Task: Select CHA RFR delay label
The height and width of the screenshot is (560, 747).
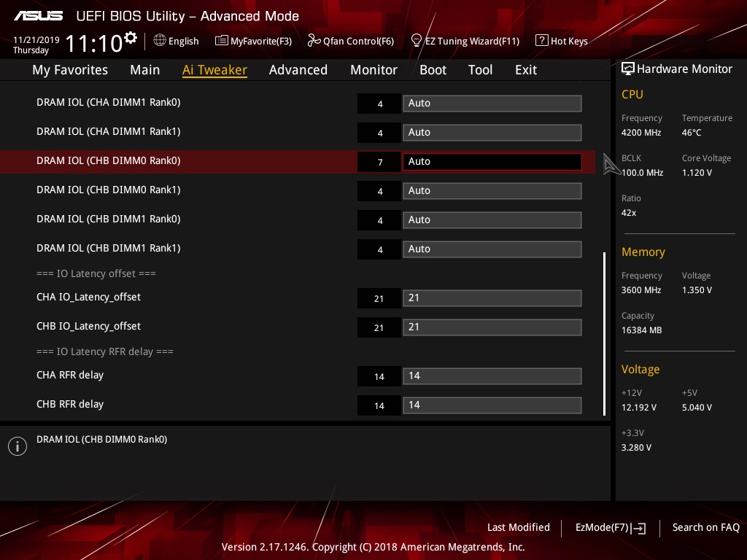Action: 70,376
